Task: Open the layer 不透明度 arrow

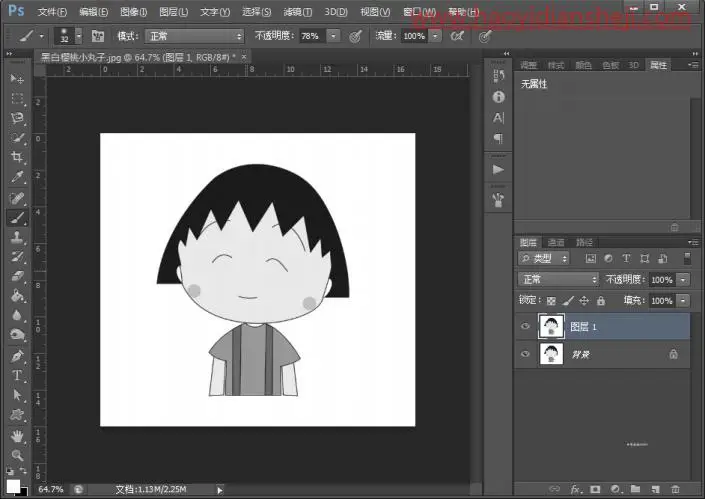Action: 683,280
